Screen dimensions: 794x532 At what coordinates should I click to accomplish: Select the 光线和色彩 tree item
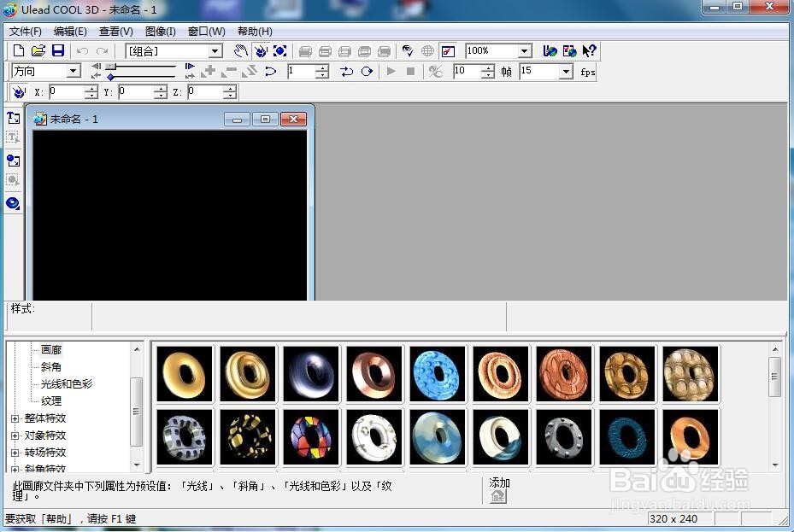[x=67, y=384]
